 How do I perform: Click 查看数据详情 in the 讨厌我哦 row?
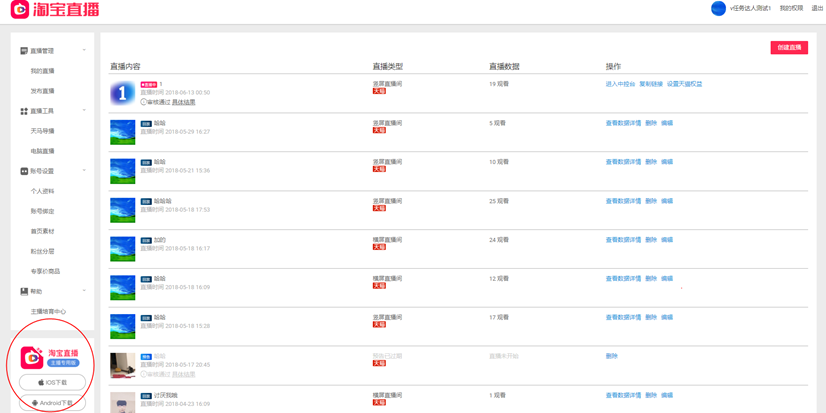click(623, 396)
